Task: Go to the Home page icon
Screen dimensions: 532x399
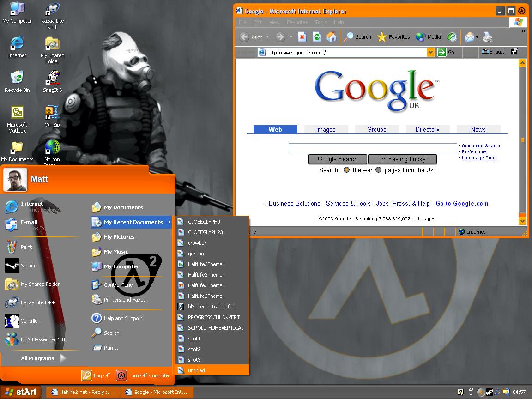Action: click(x=332, y=36)
